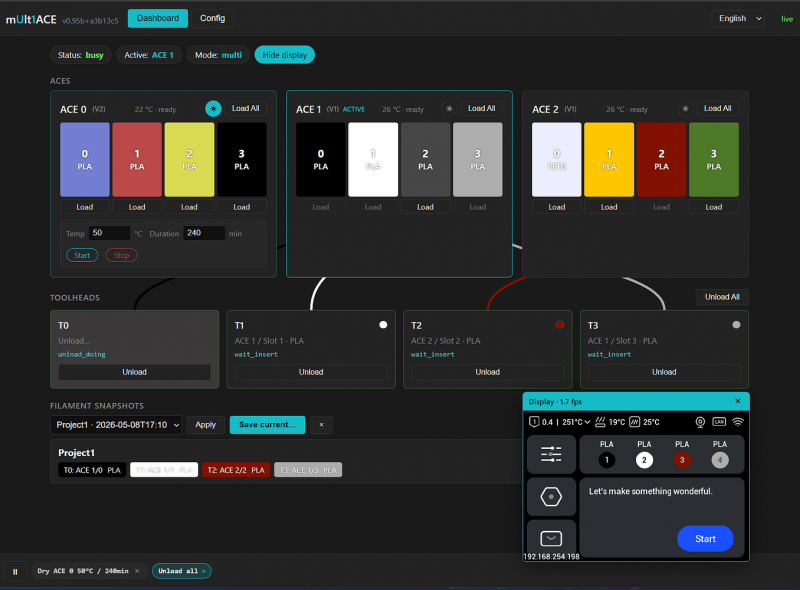
Task: Unload toolhead T3
Action: (664, 372)
